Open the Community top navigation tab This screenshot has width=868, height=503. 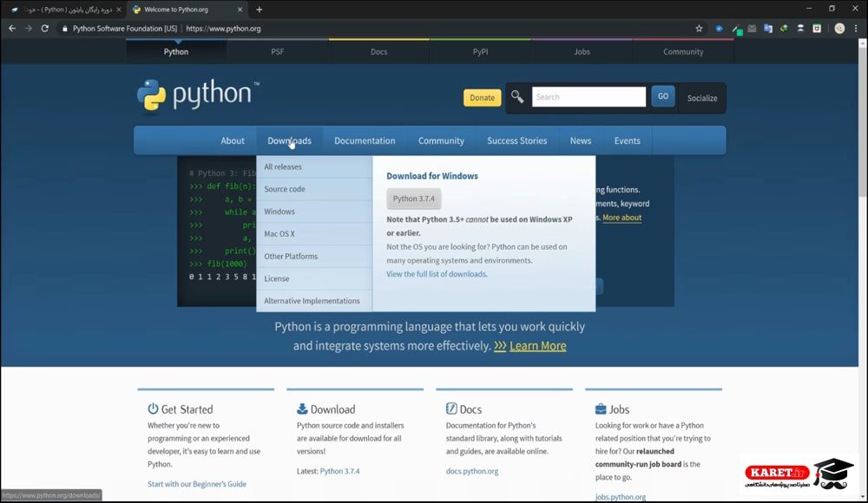point(683,51)
